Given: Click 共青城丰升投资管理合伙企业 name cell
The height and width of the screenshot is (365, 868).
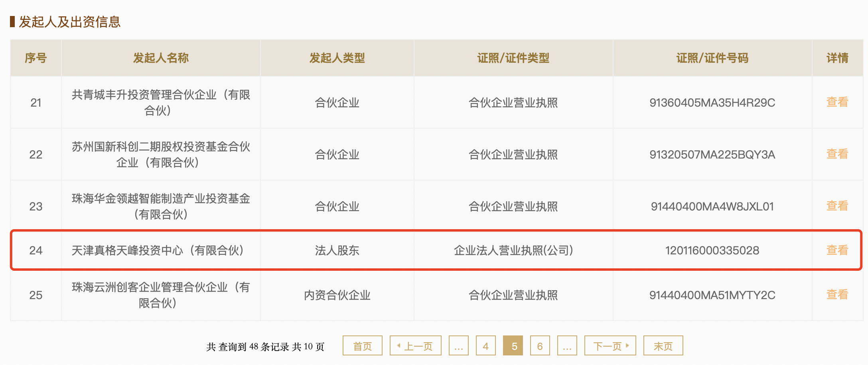Looking at the screenshot, I should pos(161,103).
